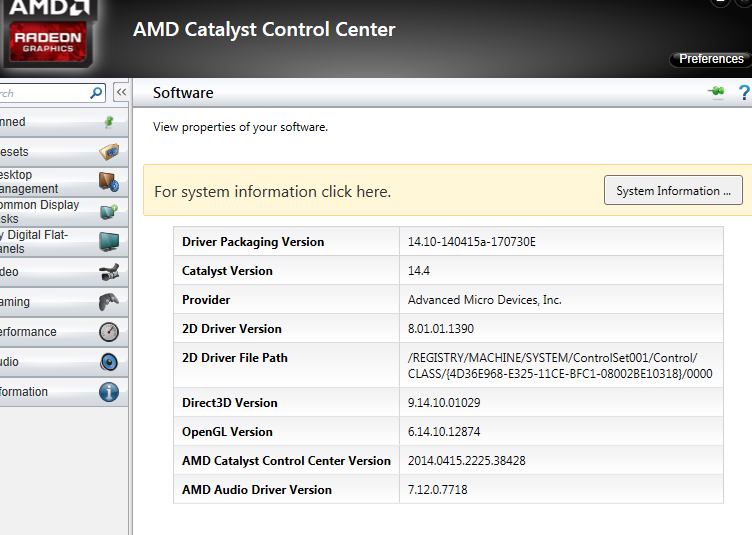Expand Common Display Tasks section
The image size is (752, 535).
pyautogui.click(x=64, y=211)
